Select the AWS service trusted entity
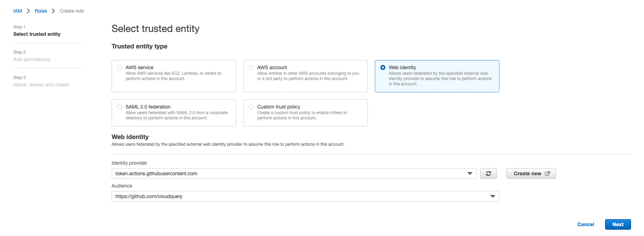644x236 pixels. pyautogui.click(x=120, y=67)
